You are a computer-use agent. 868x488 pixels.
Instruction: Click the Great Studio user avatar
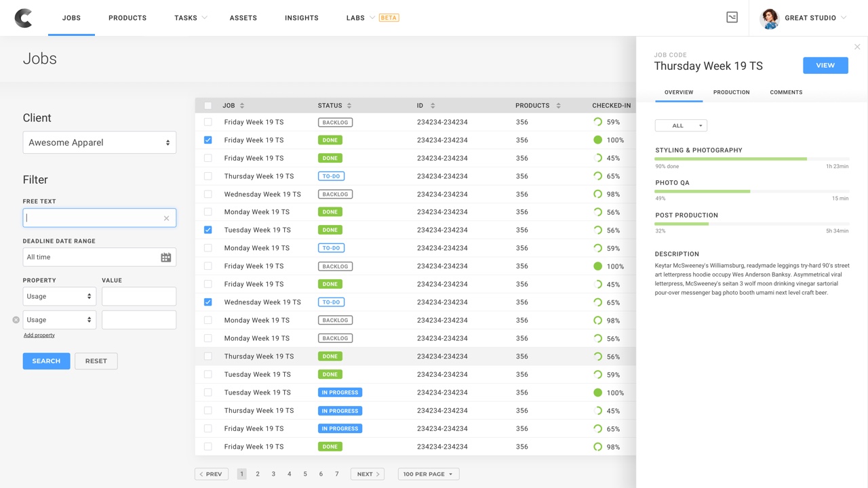pyautogui.click(x=770, y=18)
